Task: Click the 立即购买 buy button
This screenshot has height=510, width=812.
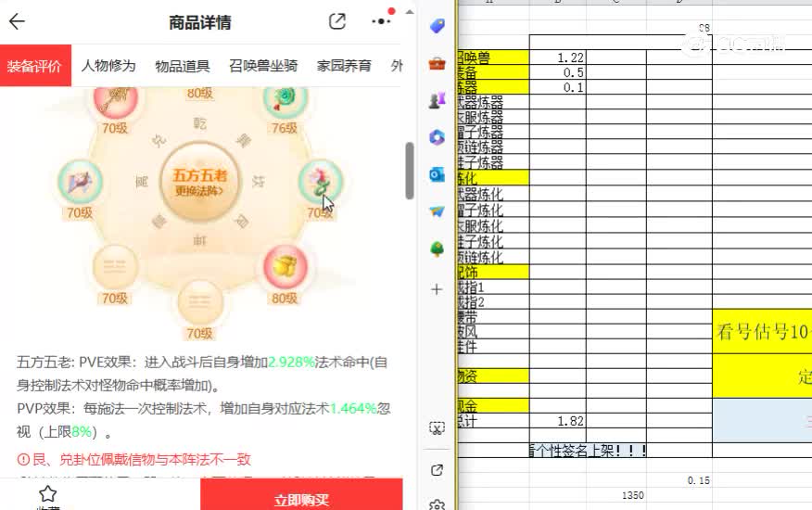Action: 301,494
